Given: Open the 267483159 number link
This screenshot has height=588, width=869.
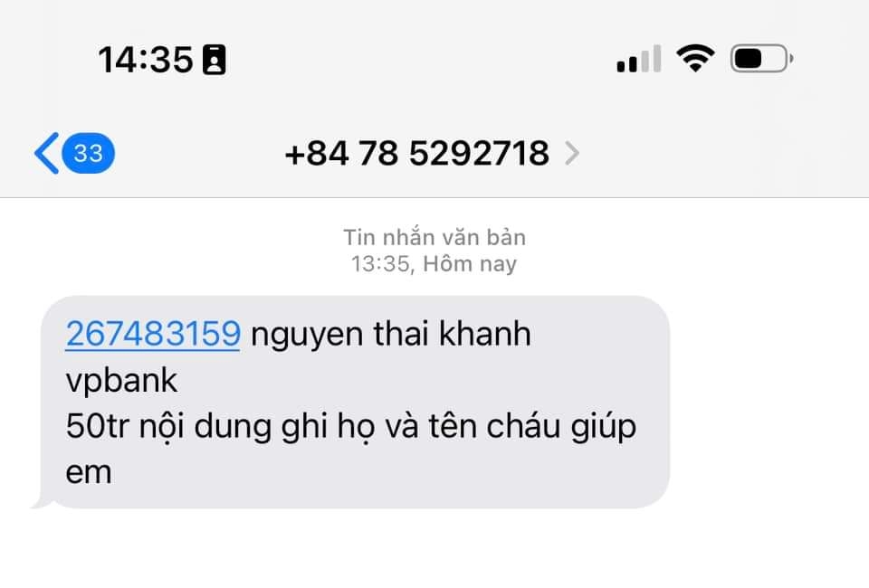Looking at the screenshot, I should click(x=153, y=334).
